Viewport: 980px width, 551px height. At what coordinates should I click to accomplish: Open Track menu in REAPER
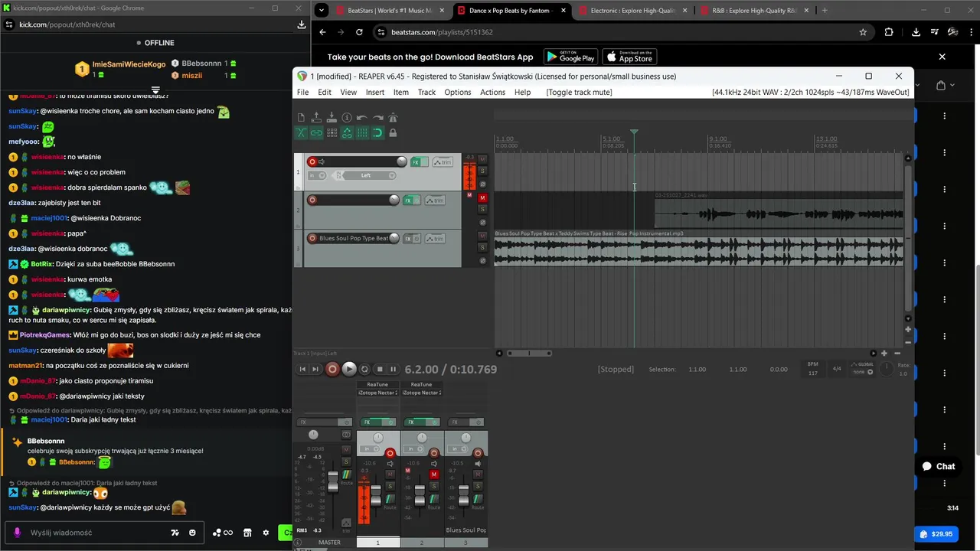click(x=426, y=92)
